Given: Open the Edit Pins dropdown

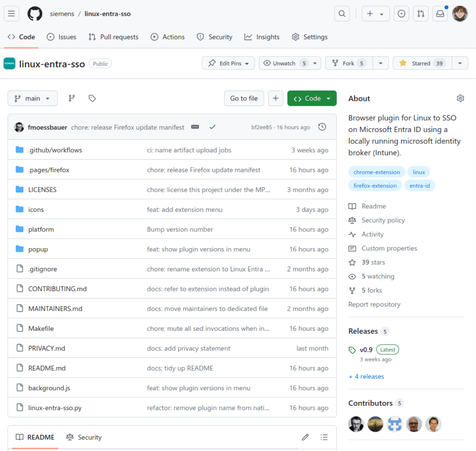Looking at the screenshot, I should coord(228,63).
